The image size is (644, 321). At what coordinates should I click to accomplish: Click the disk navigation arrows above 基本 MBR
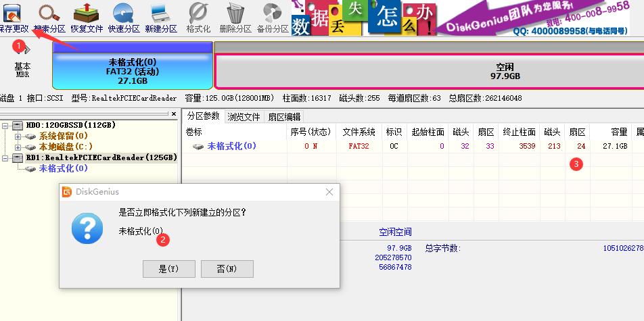23,50
